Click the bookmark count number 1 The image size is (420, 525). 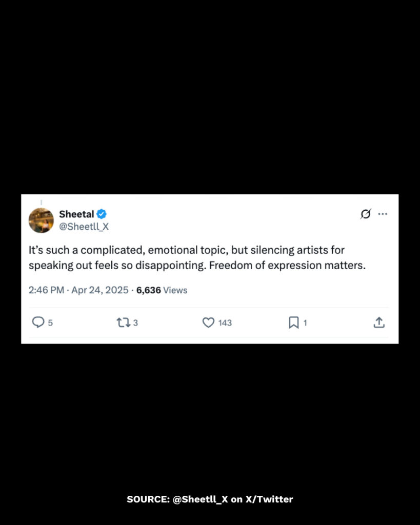click(x=305, y=323)
